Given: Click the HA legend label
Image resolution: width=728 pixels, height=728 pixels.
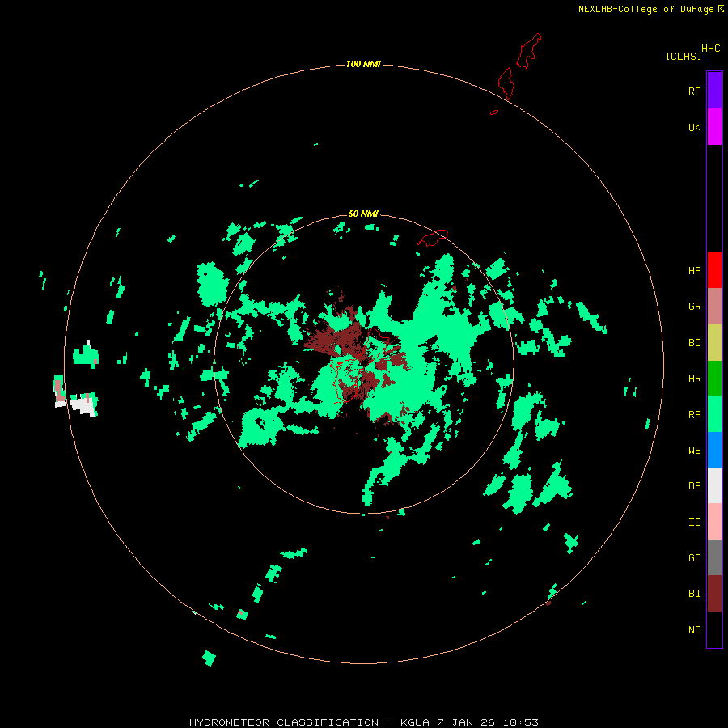Looking at the screenshot, I should [x=694, y=271].
